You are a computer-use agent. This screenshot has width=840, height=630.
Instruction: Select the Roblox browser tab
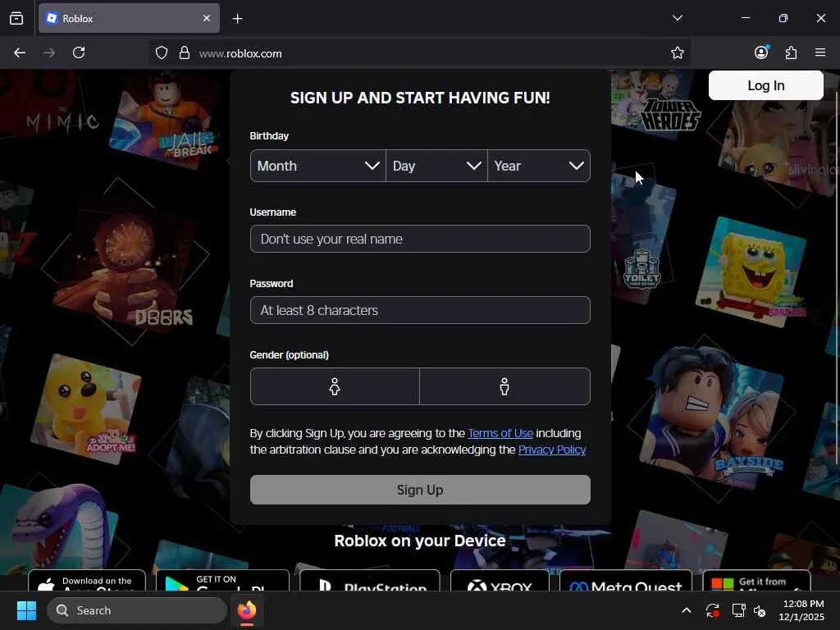pos(129,18)
